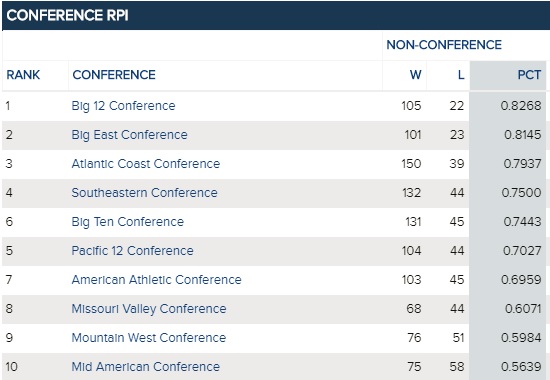The width and height of the screenshot is (550, 380).
Task: Open the Big East Conference link
Action: pos(129,135)
